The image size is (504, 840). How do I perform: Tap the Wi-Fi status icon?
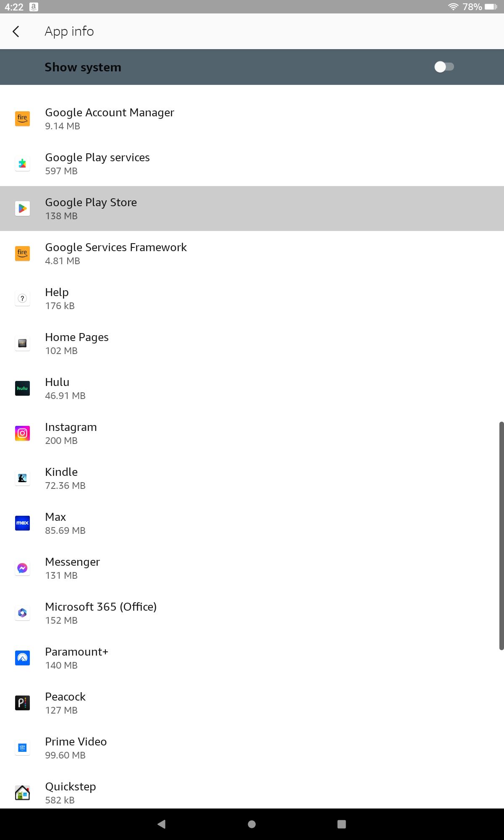(x=453, y=7)
